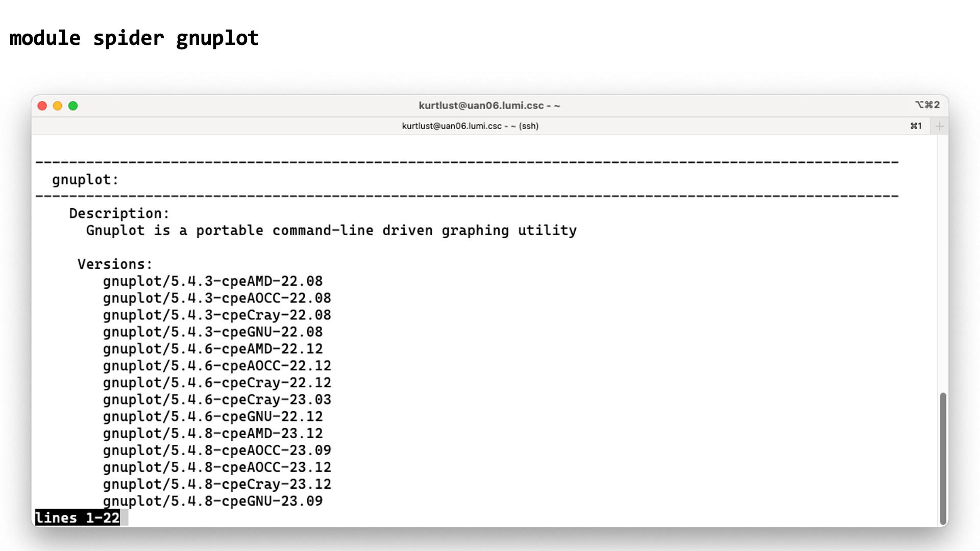Select gnuplot/5.4.3-cpeAOCC-22.08 line
Viewport: 980px width, 551px height.
tap(217, 298)
